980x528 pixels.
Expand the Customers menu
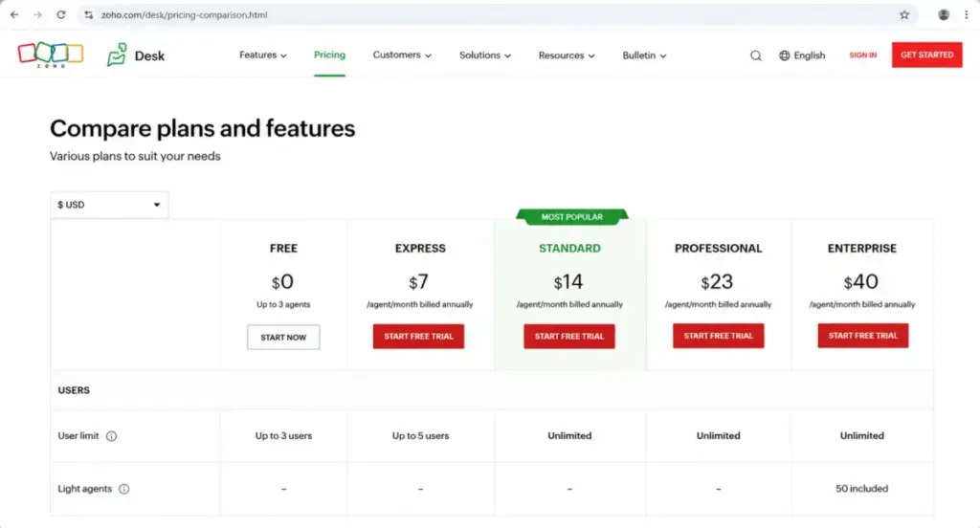402,55
